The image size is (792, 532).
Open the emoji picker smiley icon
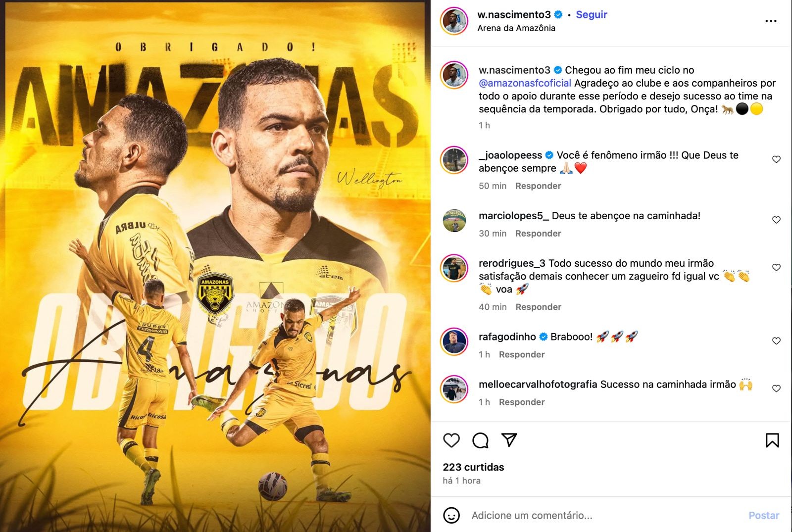451,515
